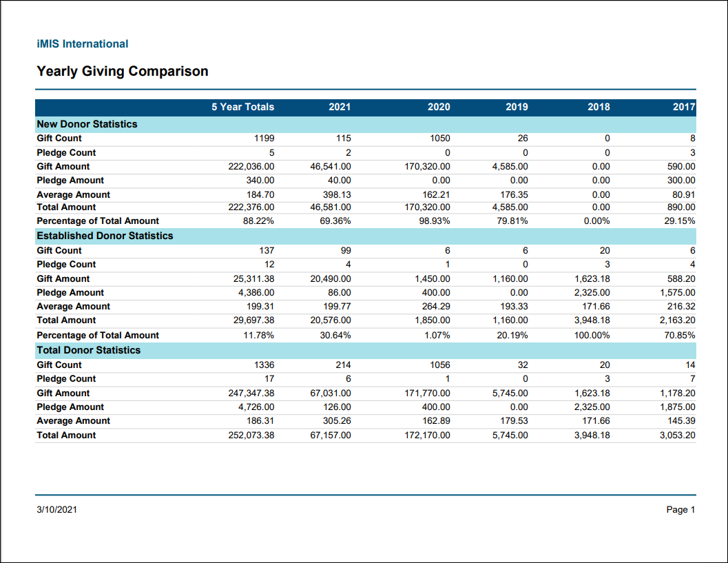This screenshot has height=563, width=728.
Task: Select the Yearly Giving Comparison title
Action: coord(123,71)
